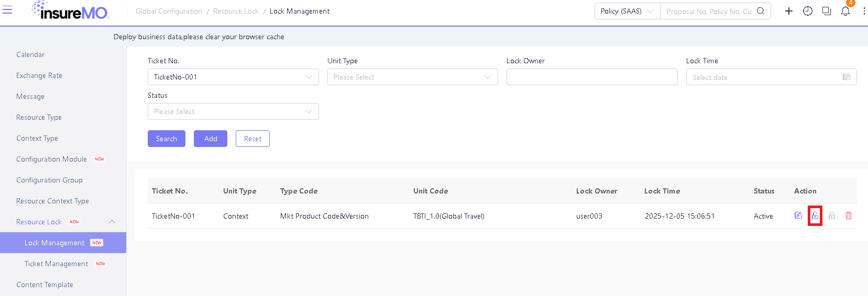This screenshot has height=296, width=868.
Task: Click the blue unlock icon in Action column
Action: 815,215
